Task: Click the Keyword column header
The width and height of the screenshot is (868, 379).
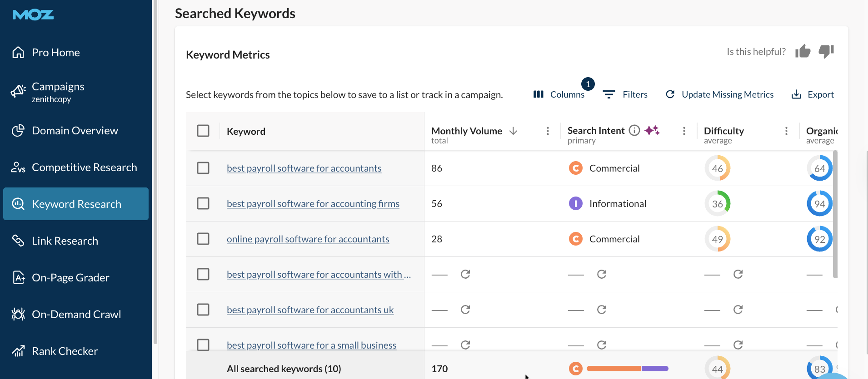Action: point(246,131)
